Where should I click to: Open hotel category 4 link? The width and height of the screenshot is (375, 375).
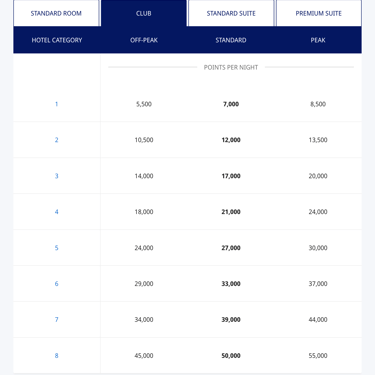coord(56,212)
